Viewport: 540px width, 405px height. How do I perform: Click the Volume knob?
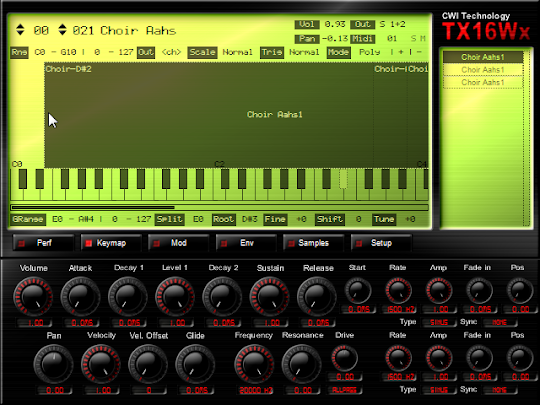coord(33,297)
